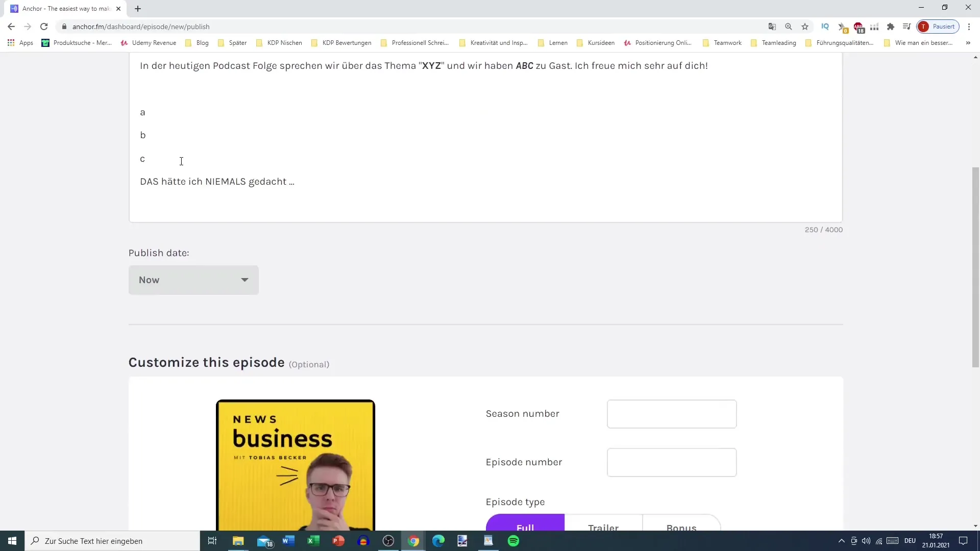This screenshot has width=980, height=551.
Task: Click the bold text XYZ in description
Action: pos(431,66)
